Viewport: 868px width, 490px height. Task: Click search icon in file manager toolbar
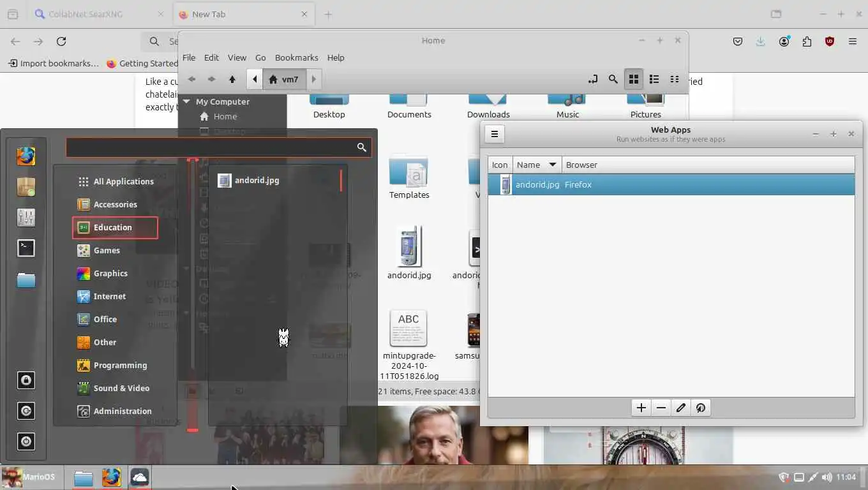[x=613, y=79]
